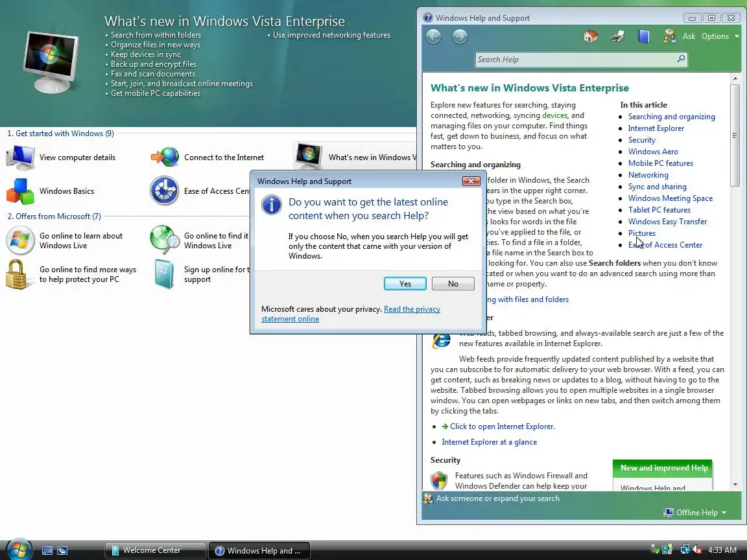The height and width of the screenshot is (560, 747).
Task: Open Windows Meeting Space link
Action: 670,198
